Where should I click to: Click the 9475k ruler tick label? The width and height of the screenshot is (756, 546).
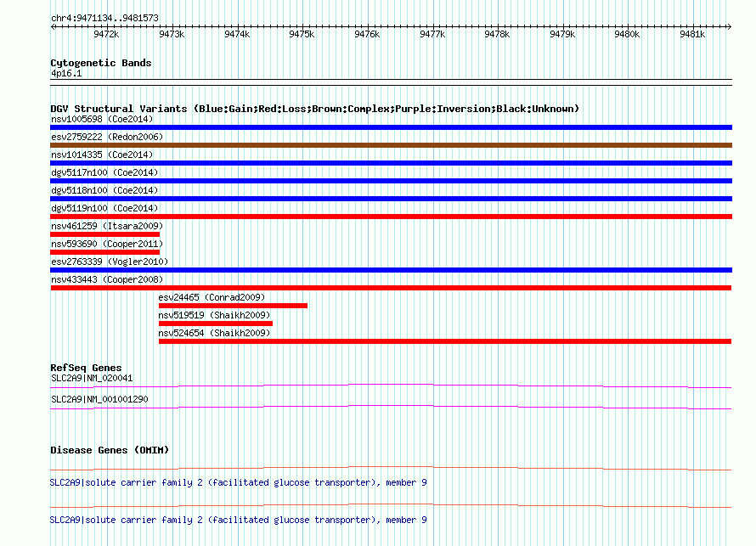(302, 34)
